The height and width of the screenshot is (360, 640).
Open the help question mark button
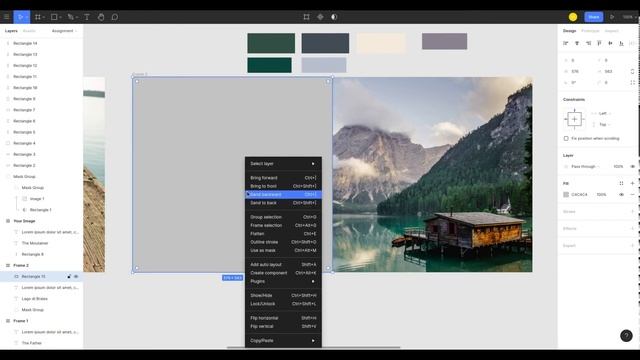(x=626, y=336)
